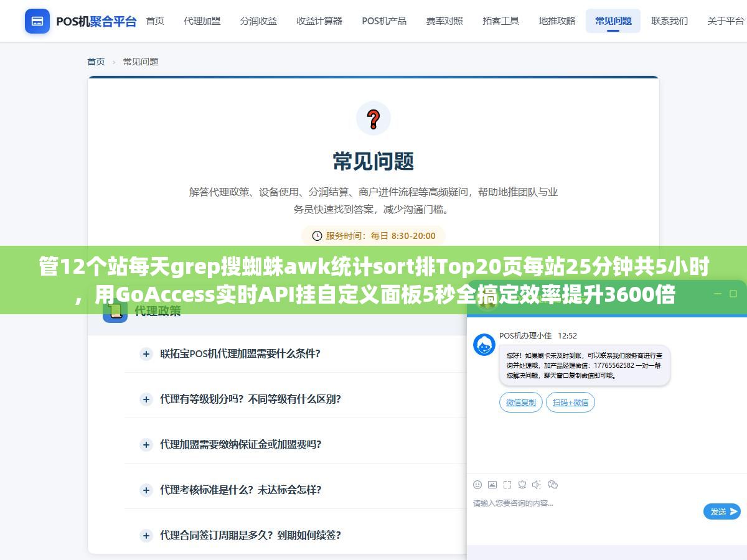Click the rating icon in chat toolbar
Viewport: 747px width, 560px height.
522,485
